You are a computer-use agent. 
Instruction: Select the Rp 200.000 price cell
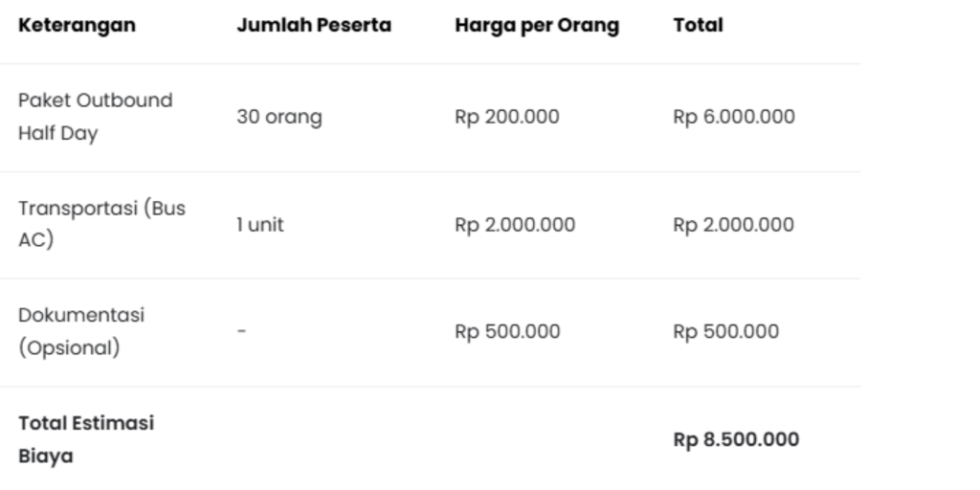tap(507, 118)
